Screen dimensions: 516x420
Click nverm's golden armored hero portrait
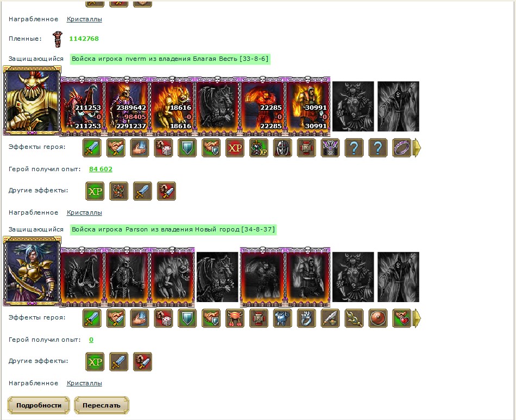[x=32, y=101]
